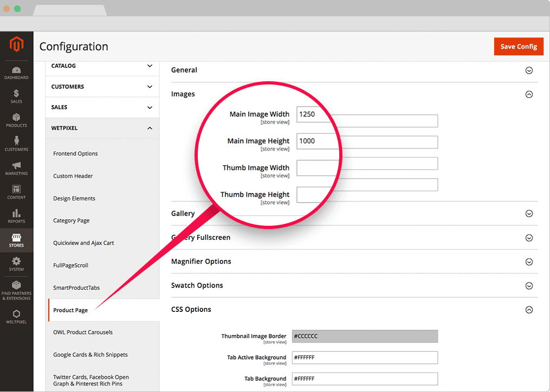The width and height of the screenshot is (550, 392).
Task: Click the Thumbnail Image Border color field
Action: (x=365, y=336)
